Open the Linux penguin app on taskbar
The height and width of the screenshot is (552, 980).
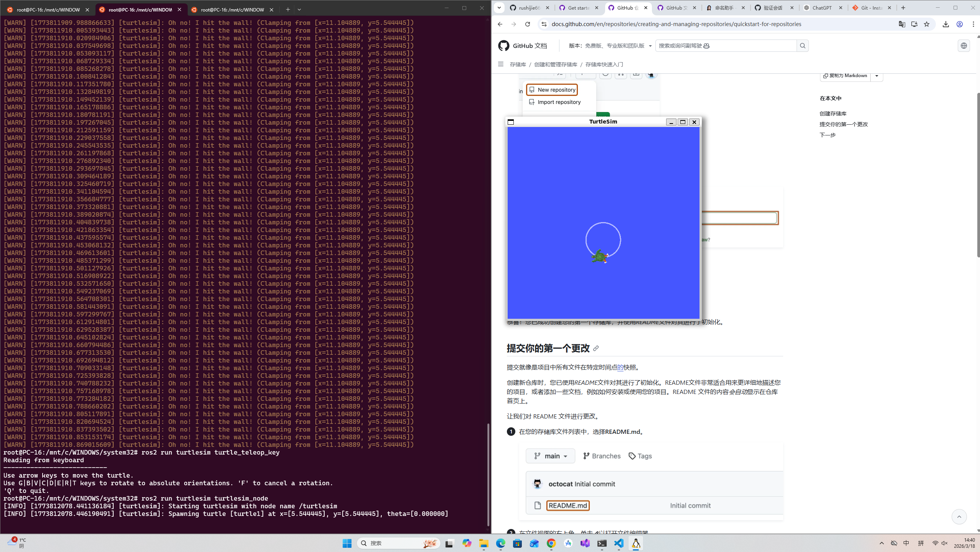[636, 543]
